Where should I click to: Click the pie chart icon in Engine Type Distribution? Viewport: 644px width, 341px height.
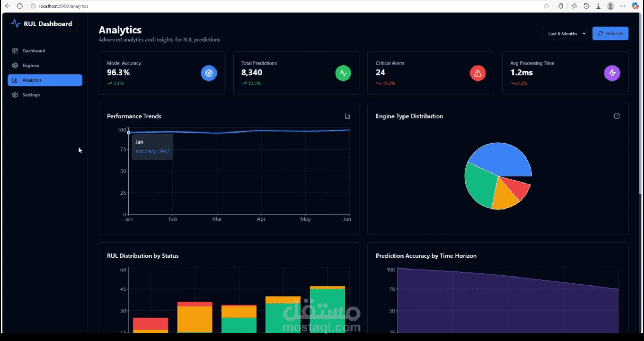pyautogui.click(x=617, y=116)
